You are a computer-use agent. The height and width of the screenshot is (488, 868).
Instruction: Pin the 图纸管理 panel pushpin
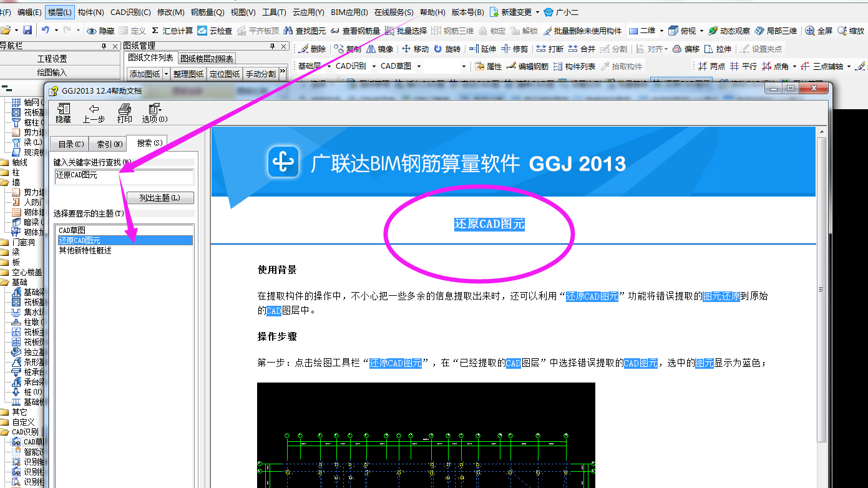coord(272,46)
